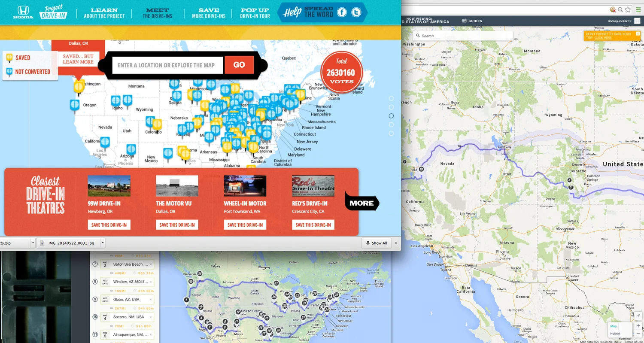Click Saved... But Learn More popup button
The image size is (644, 343).
tap(78, 59)
